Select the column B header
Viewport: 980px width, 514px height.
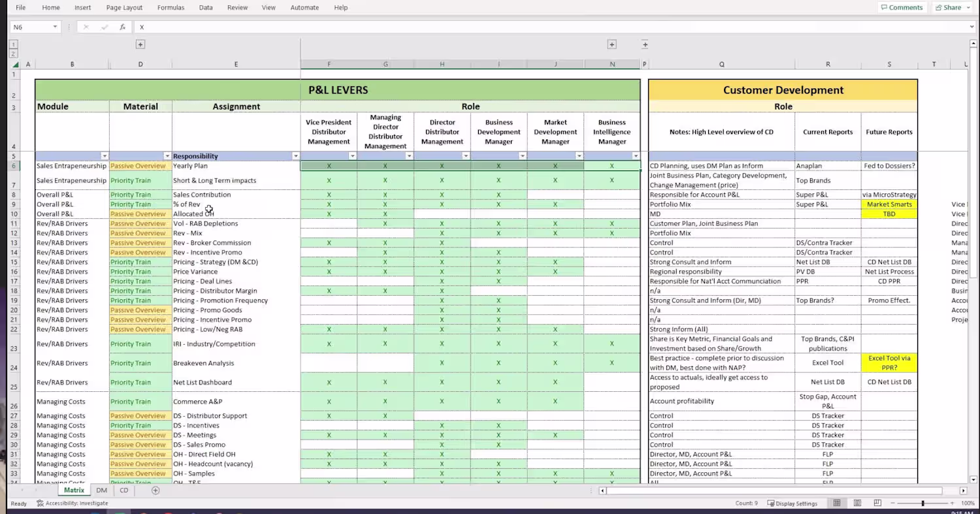coord(73,65)
